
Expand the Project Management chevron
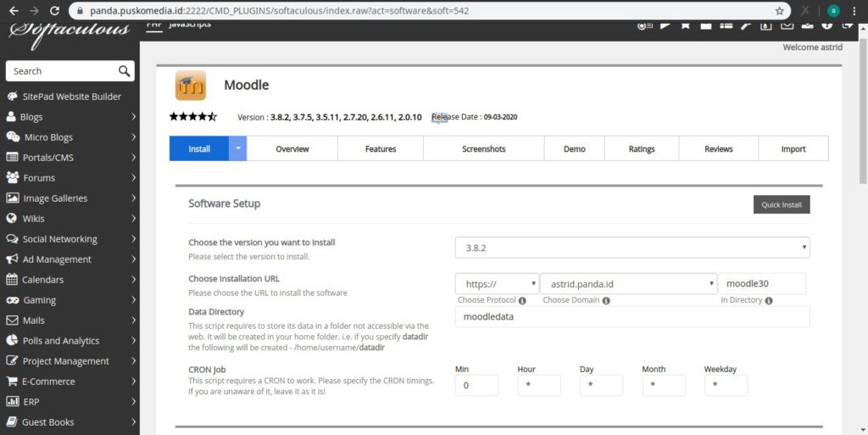133,361
